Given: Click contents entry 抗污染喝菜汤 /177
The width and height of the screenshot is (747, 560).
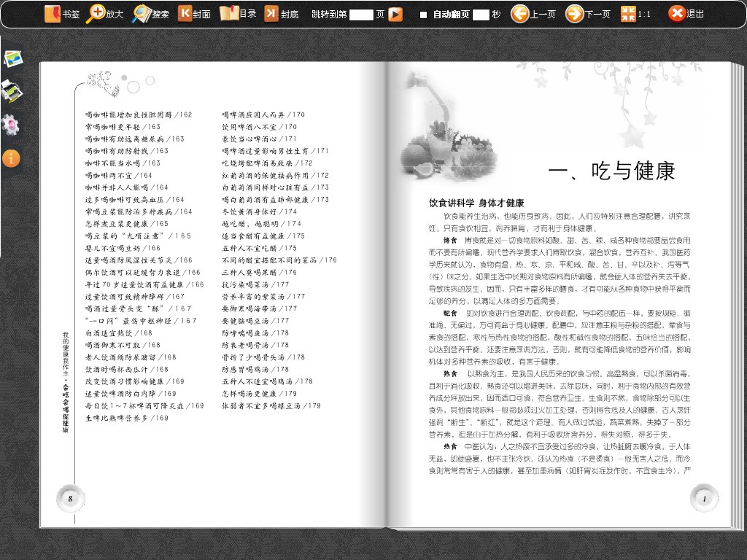Looking at the screenshot, I should [x=255, y=284].
